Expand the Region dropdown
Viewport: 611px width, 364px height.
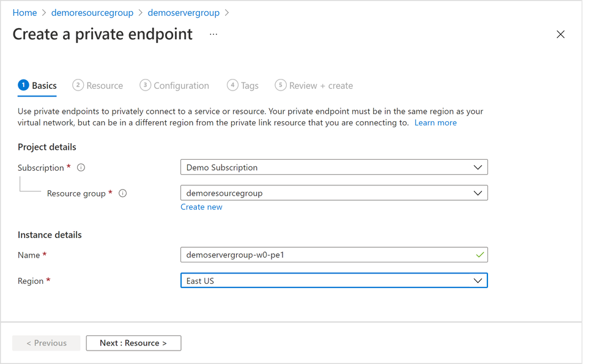(x=334, y=281)
